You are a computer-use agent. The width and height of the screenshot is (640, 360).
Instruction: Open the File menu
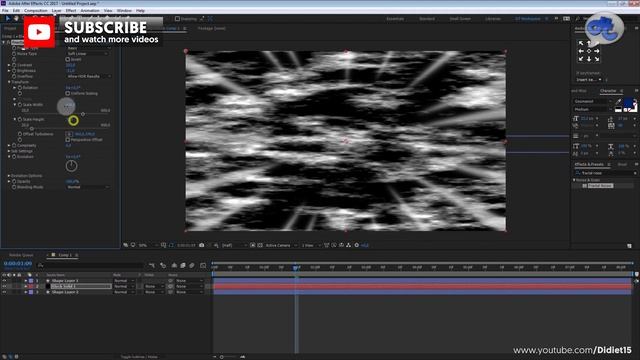point(5,11)
